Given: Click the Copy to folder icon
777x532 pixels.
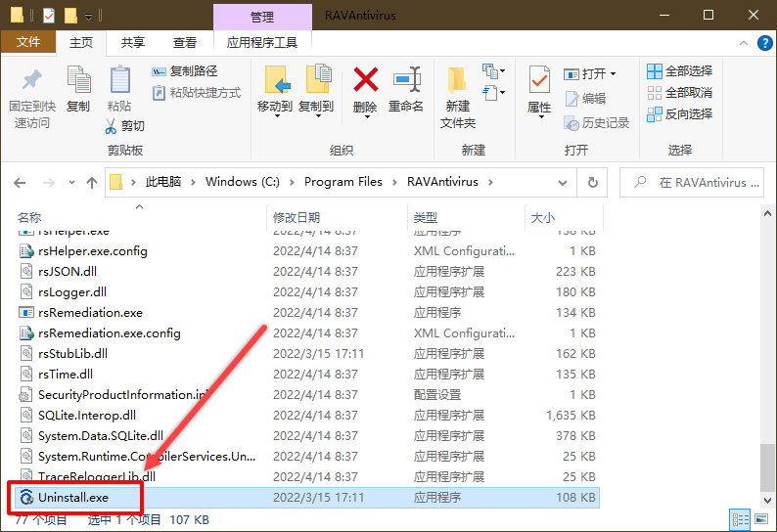Looking at the screenshot, I should 318,79.
